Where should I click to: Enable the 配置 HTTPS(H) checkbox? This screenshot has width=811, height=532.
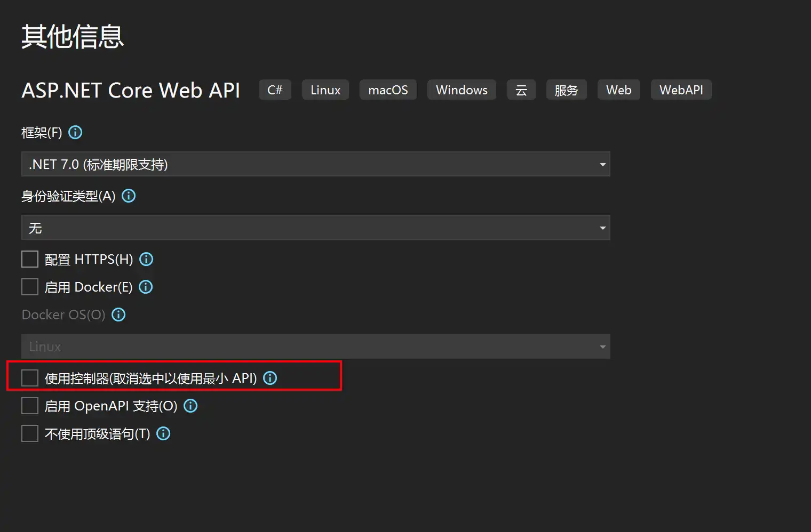pos(30,259)
